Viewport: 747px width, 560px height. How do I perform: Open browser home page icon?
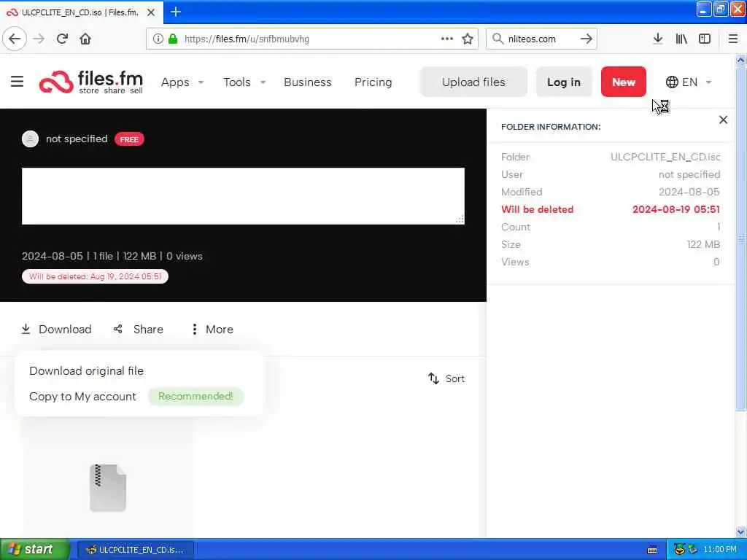click(85, 39)
